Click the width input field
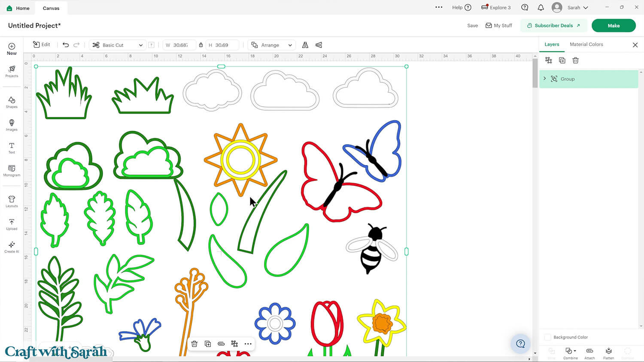 click(x=180, y=45)
